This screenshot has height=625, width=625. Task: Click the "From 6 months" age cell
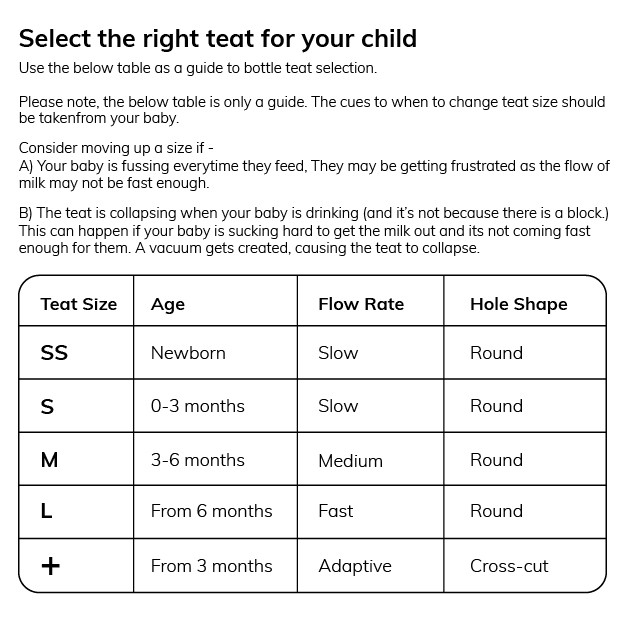(x=211, y=511)
